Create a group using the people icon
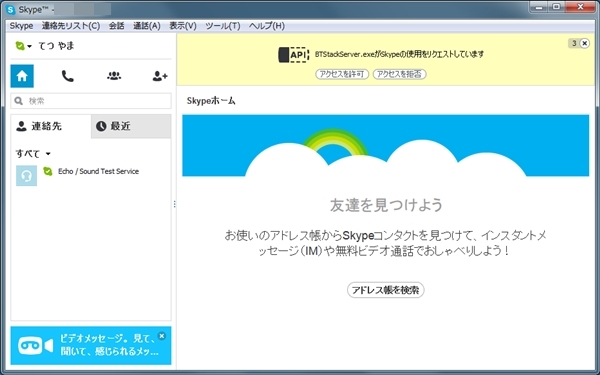The height and width of the screenshot is (375, 600). click(x=114, y=76)
